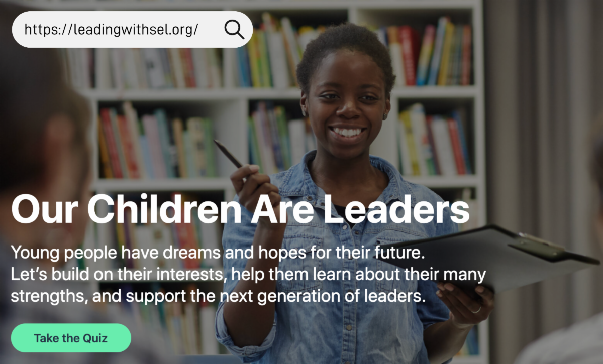
Task: Click the metal clip on the clipboard
Action: tap(540, 244)
